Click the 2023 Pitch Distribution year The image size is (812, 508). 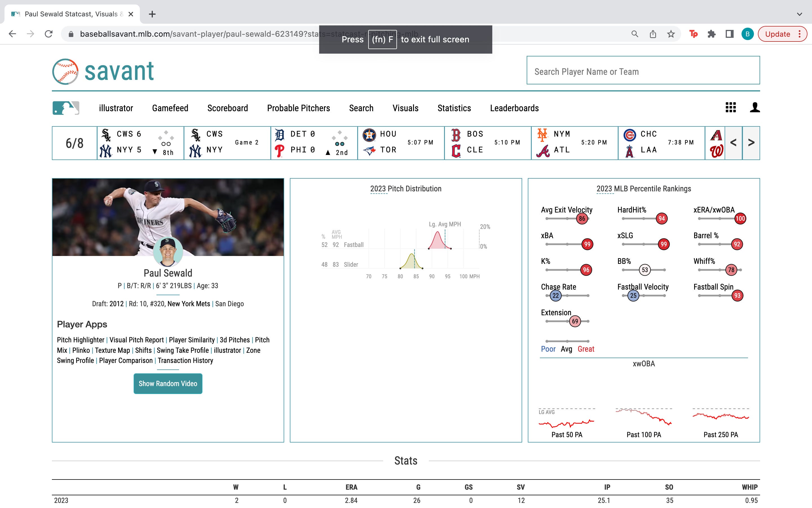tap(378, 189)
